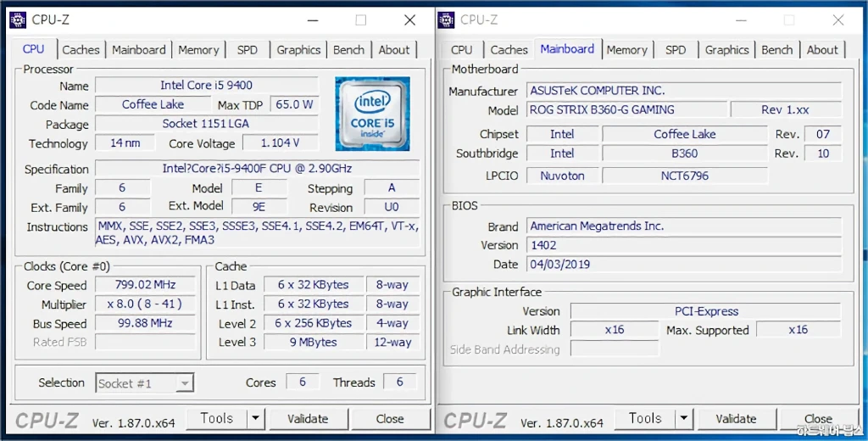Image resolution: width=868 pixels, height=441 pixels.
Task: Click the empty Side Band Addressing field
Action: point(615,349)
